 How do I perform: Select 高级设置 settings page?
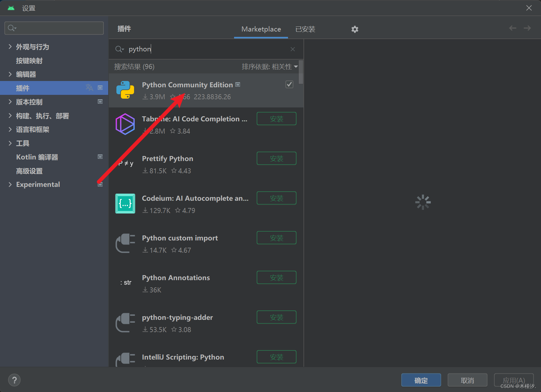click(29, 171)
